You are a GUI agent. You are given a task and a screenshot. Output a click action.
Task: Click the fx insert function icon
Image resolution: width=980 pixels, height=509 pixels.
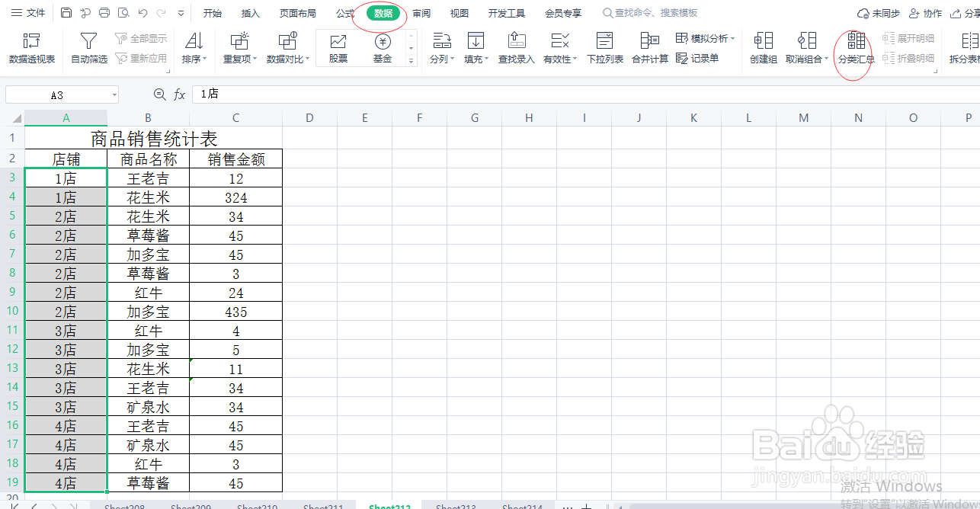180,94
